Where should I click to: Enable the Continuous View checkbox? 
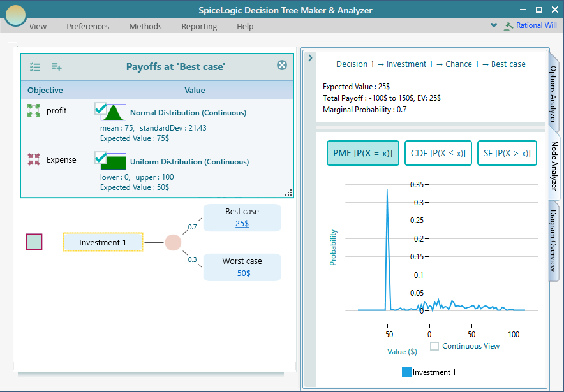pos(434,346)
